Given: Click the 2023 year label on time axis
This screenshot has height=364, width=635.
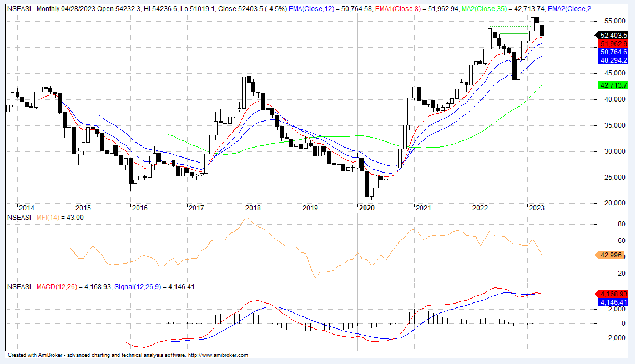Looking at the screenshot, I should [537, 208].
